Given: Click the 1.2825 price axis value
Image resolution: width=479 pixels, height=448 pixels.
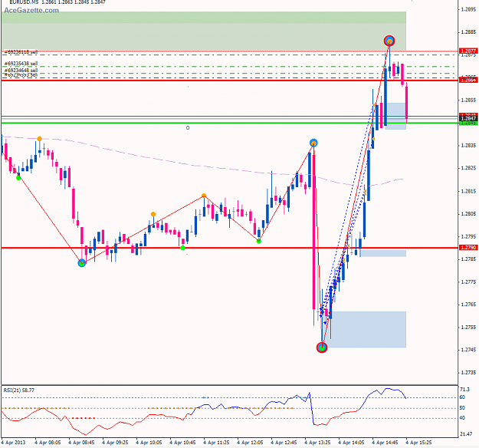Looking at the screenshot, I should (x=468, y=168).
